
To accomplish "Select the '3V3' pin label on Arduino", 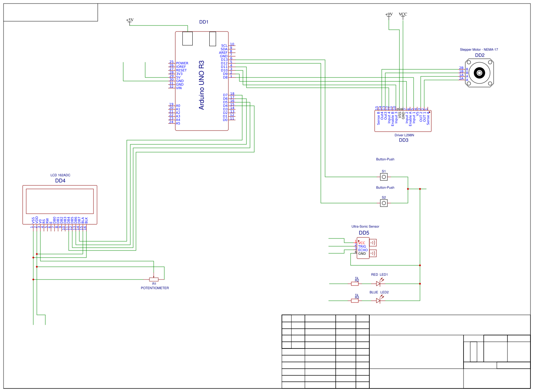I will (x=179, y=74).
